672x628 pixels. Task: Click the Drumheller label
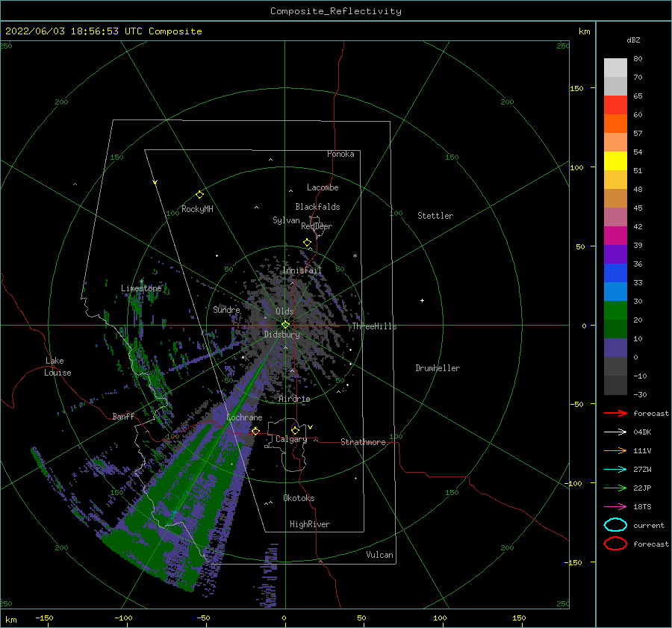pyautogui.click(x=437, y=368)
